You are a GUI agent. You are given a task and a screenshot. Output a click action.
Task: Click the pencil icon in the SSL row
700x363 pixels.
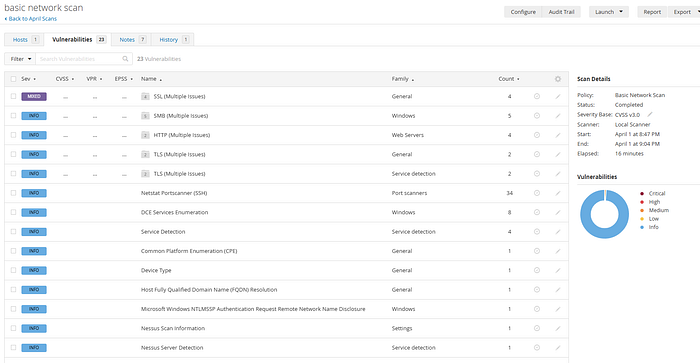pyautogui.click(x=558, y=96)
